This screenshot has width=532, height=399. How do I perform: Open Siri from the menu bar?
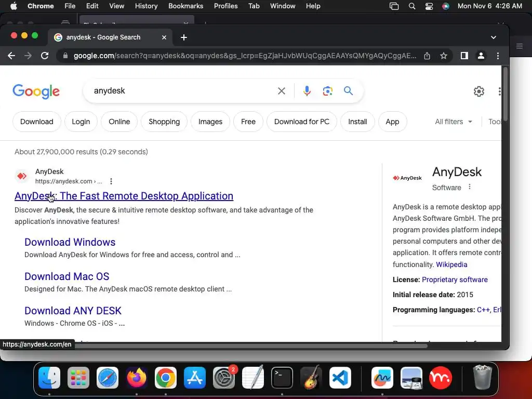[x=445, y=6]
